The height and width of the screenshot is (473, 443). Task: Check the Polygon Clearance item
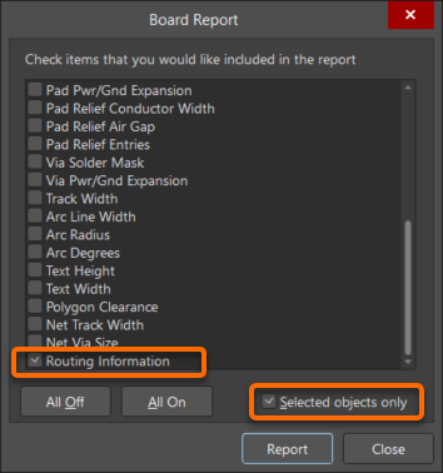pyautogui.click(x=35, y=306)
